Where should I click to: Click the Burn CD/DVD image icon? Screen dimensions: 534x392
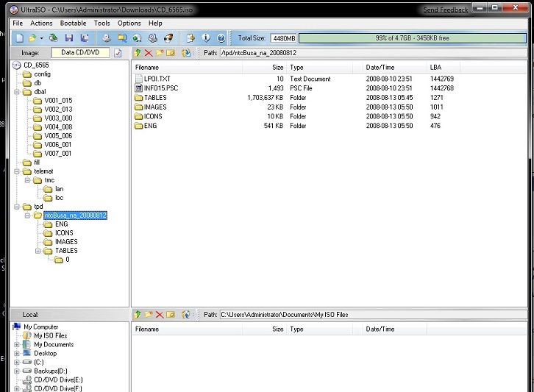[168, 38]
